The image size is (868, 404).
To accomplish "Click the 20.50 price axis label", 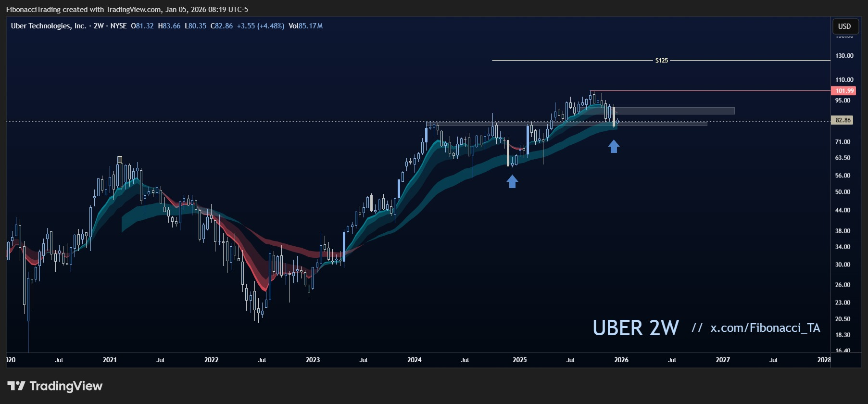I will [x=843, y=319].
